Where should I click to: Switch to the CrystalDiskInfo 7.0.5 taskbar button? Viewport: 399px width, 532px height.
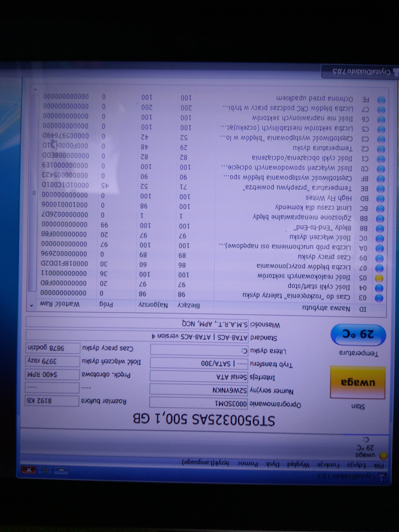click(x=360, y=71)
